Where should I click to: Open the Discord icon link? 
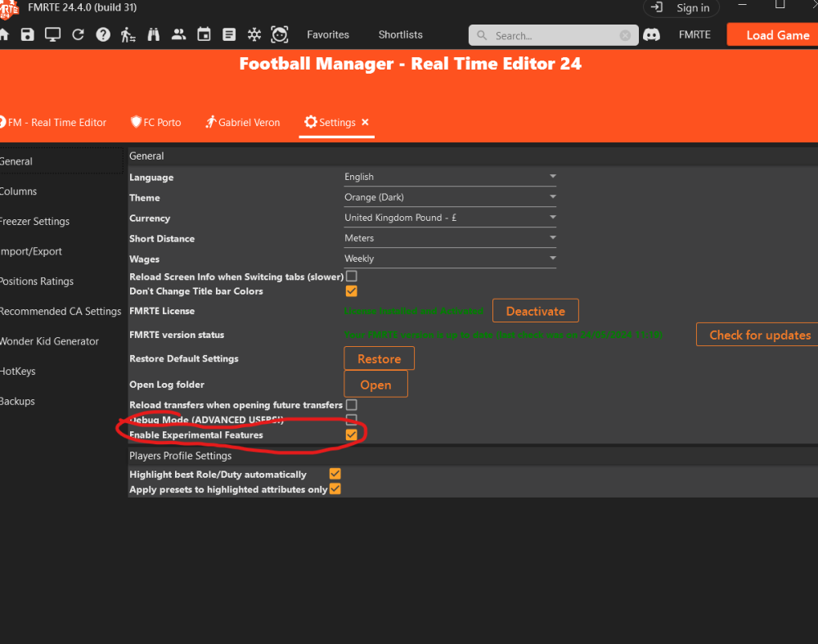[652, 35]
